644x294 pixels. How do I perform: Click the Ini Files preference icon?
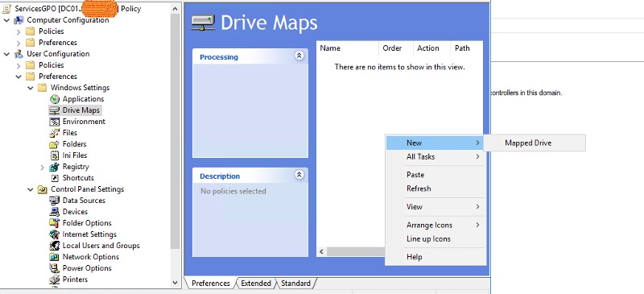(x=55, y=155)
